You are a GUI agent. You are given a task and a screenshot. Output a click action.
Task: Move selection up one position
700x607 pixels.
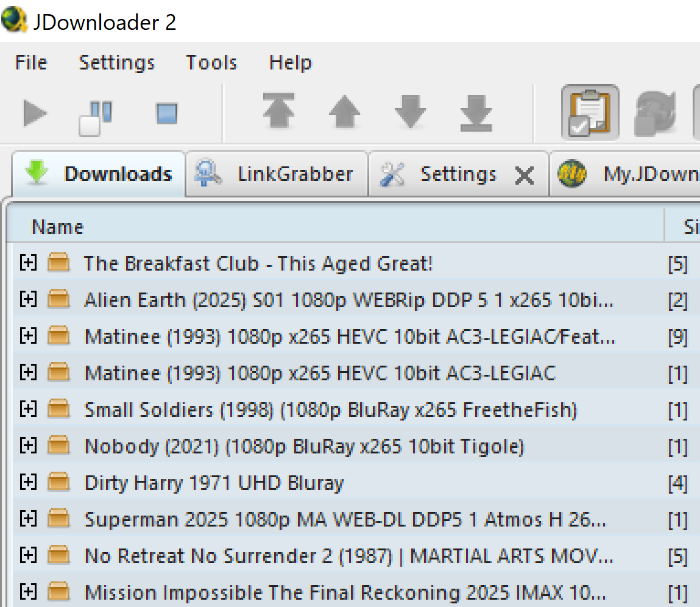click(x=344, y=112)
